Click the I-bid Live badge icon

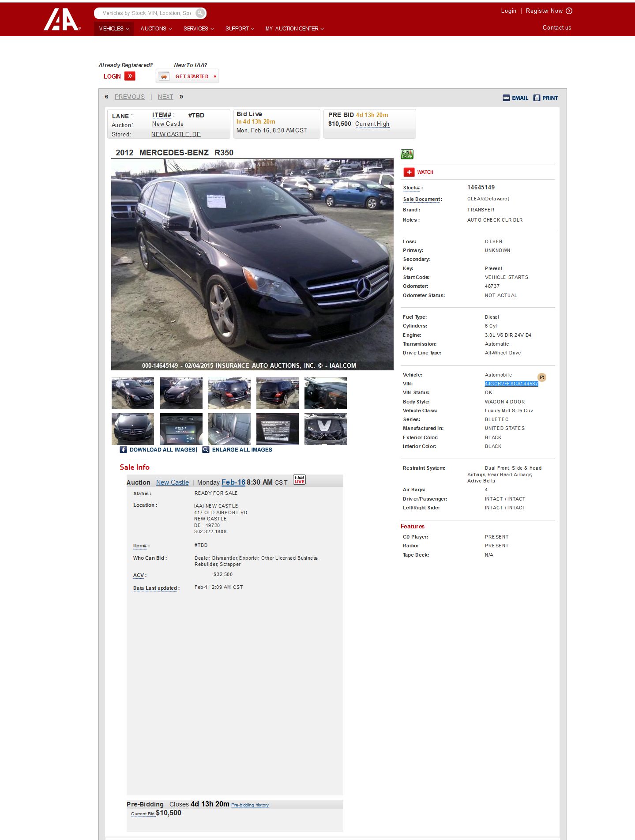point(299,480)
